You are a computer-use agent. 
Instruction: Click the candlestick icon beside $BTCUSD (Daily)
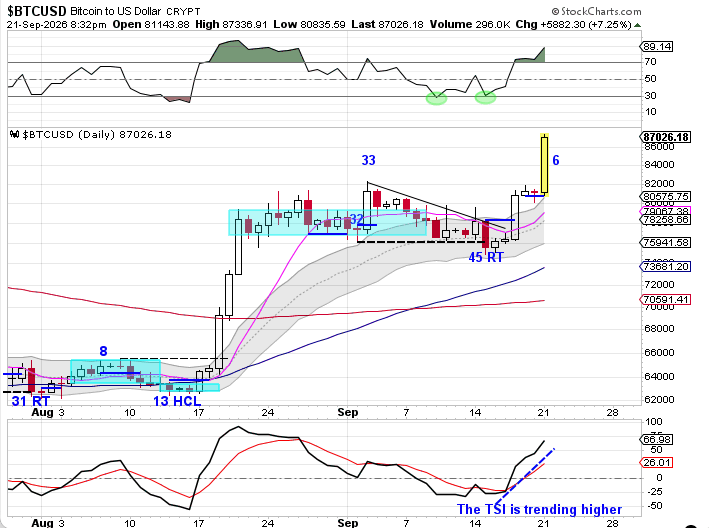14,134
